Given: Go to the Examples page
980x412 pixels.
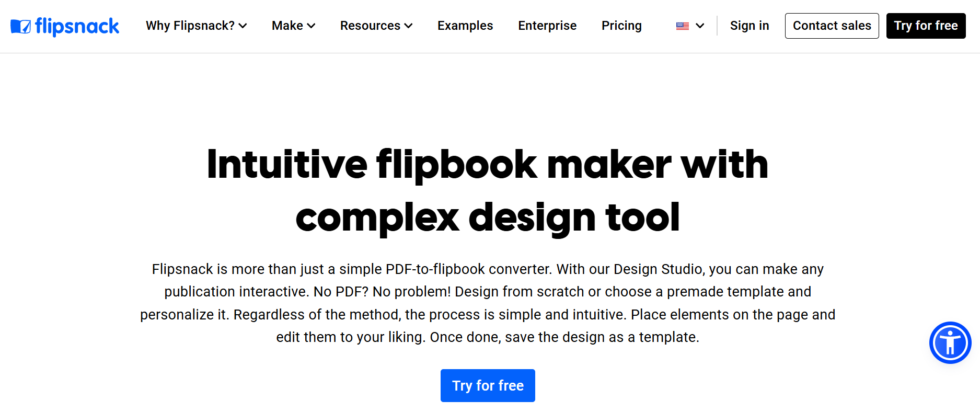Looking at the screenshot, I should 465,26.
